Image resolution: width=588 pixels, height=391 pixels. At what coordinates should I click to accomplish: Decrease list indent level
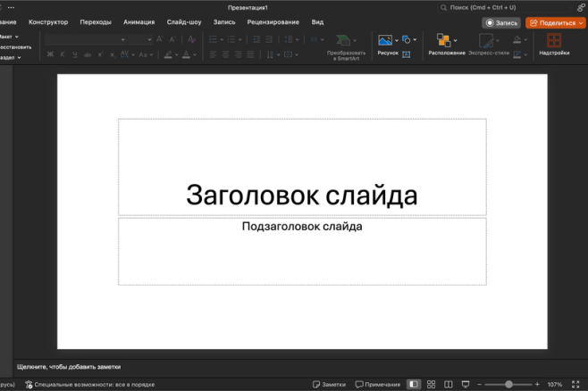[256, 39]
